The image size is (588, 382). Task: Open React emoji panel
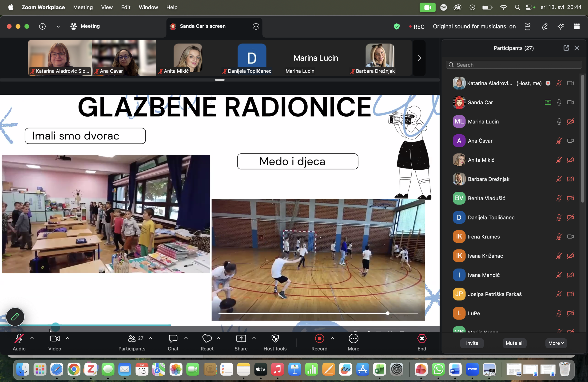207,343
